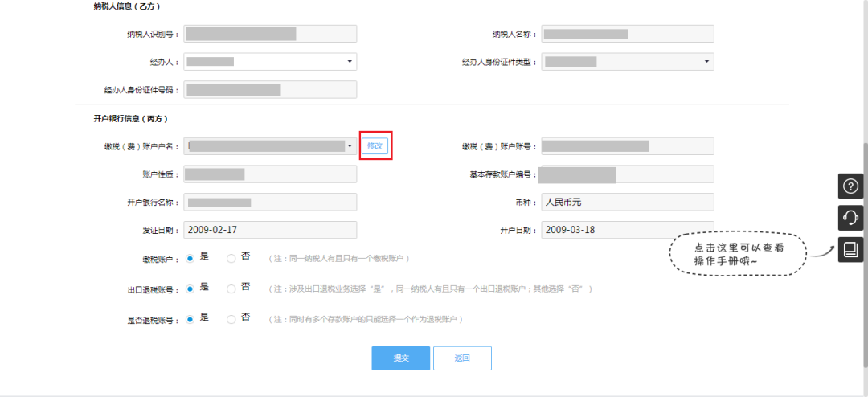
Task: Click the 经办人身份证件号码 field
Action: [270, 90]
